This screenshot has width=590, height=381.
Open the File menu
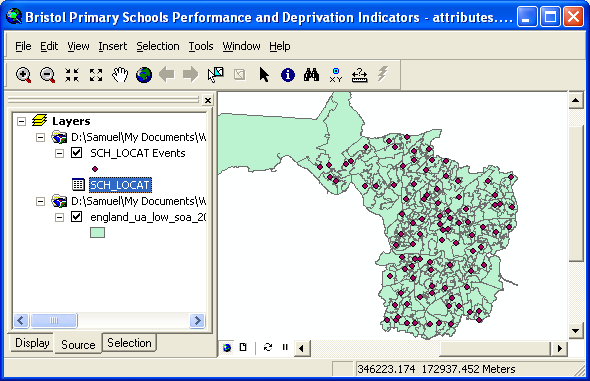click(x=23, y=46)
